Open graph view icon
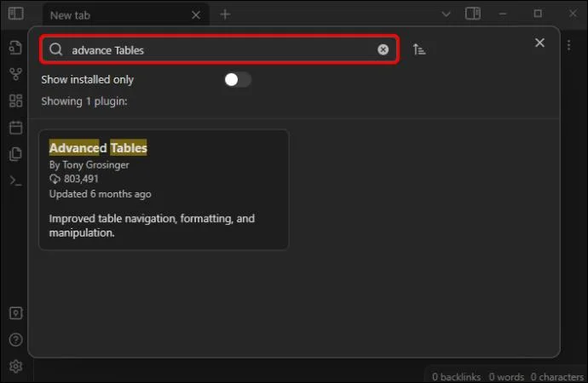This screenshot has height=383, width=588. (15, 74)
